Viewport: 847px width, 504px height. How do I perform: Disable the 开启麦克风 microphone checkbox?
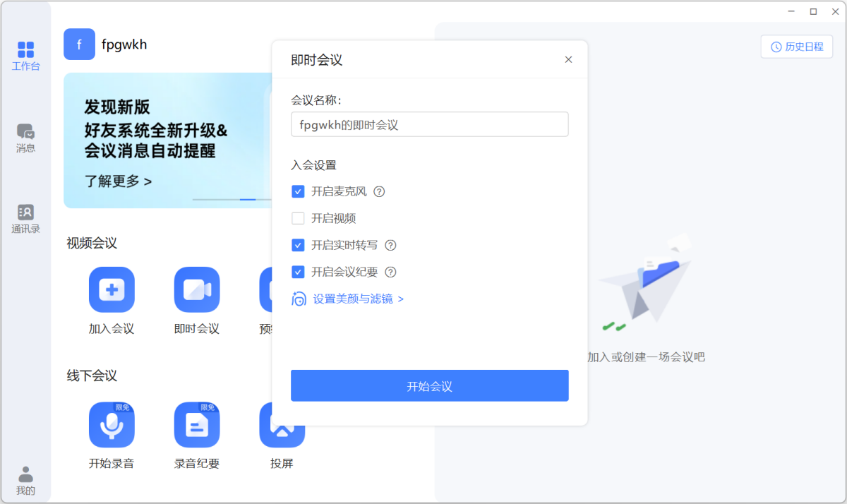point(298,191)
